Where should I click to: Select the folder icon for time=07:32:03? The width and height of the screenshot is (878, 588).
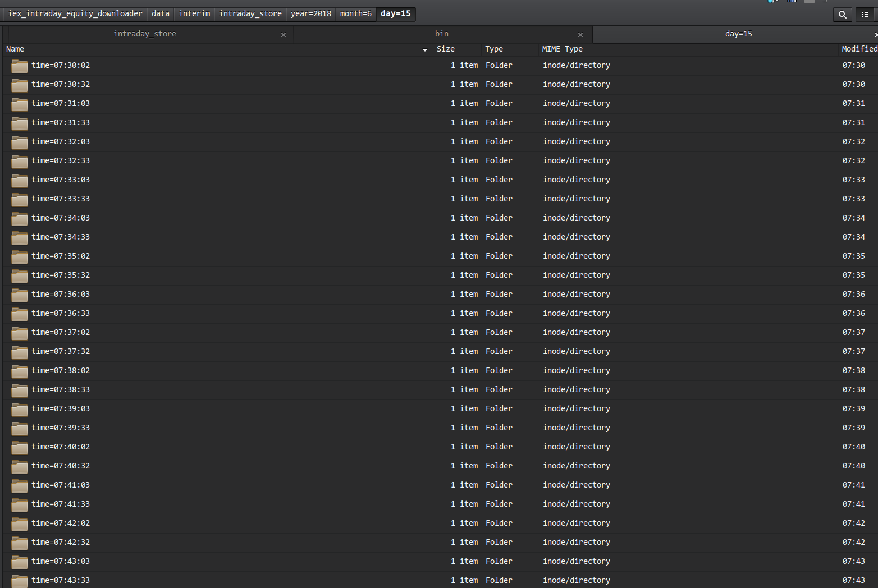tap(20, 143)
